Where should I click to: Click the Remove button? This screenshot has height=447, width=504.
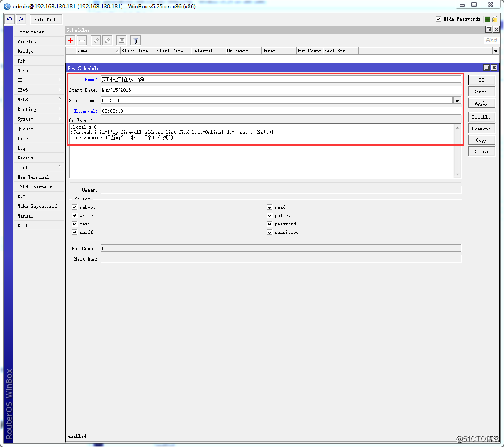(481, 151)
